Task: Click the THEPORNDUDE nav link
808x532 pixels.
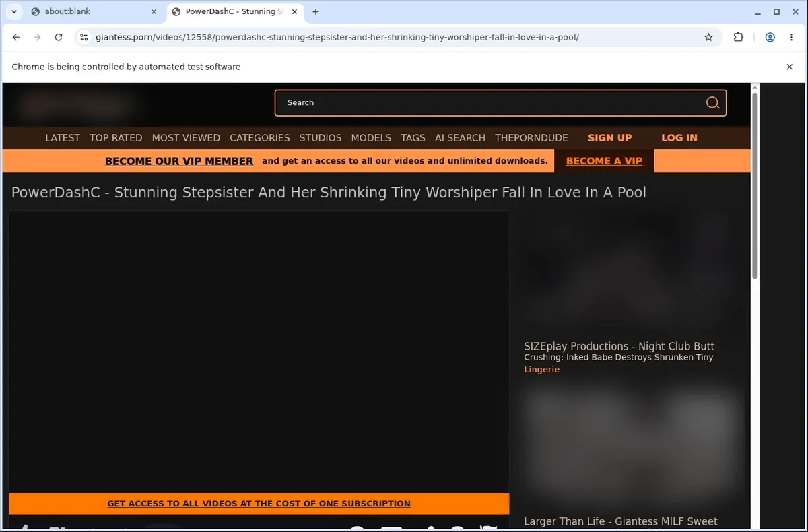Action: pyautogui.click(x=531, y=137)
